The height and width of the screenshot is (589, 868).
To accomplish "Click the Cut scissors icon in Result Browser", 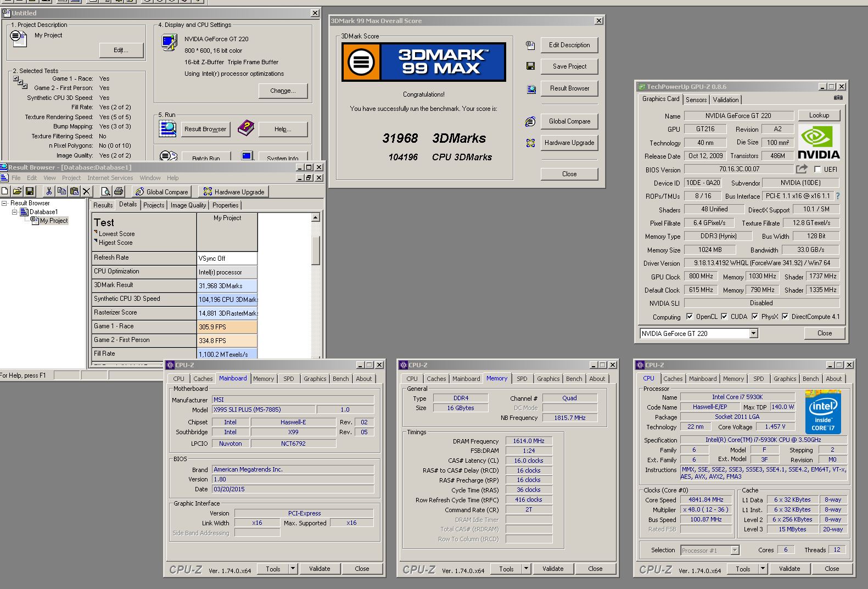I will click(49, 191).
